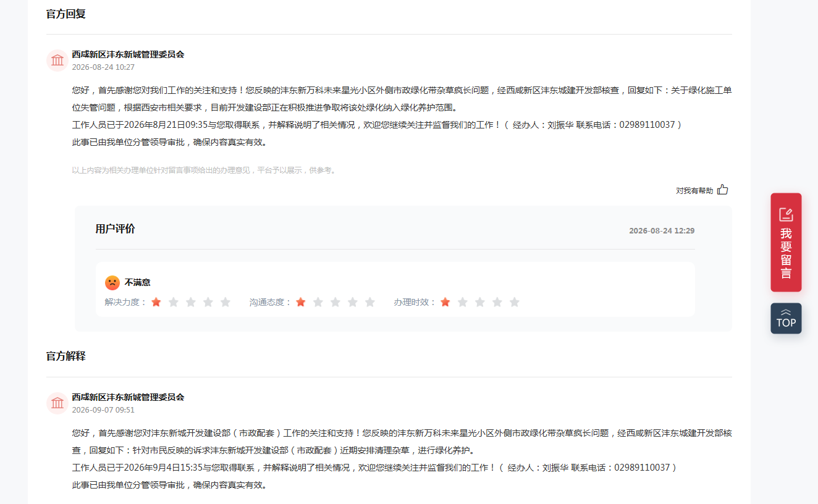Click first star of 沟通态度 rating
The image size is (818, 504).
(x=301, y=302)
